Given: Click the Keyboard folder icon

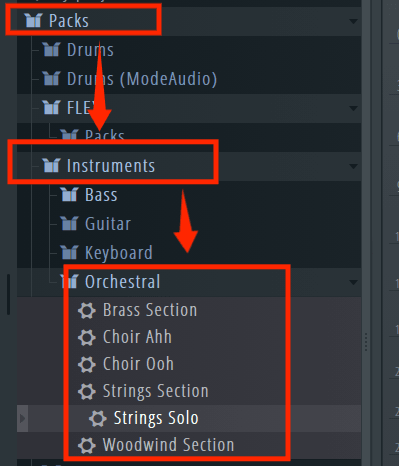Looking at the screenshot, I should (x=69, y=253).
